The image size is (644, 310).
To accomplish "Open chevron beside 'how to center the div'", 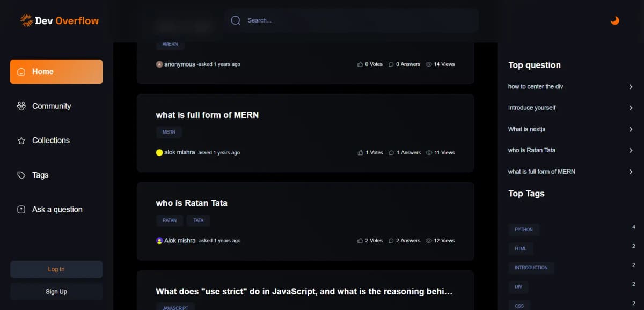I will (631, 87).
